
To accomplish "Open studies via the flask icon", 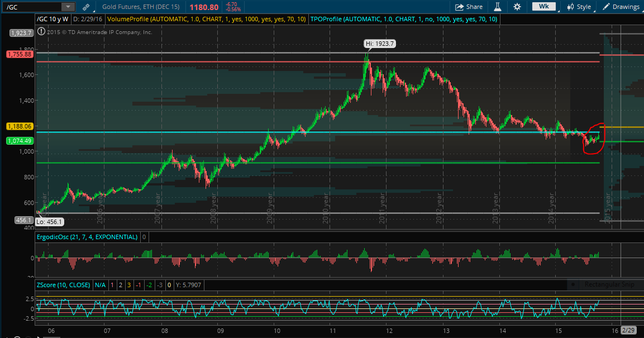I will [497, 7].
